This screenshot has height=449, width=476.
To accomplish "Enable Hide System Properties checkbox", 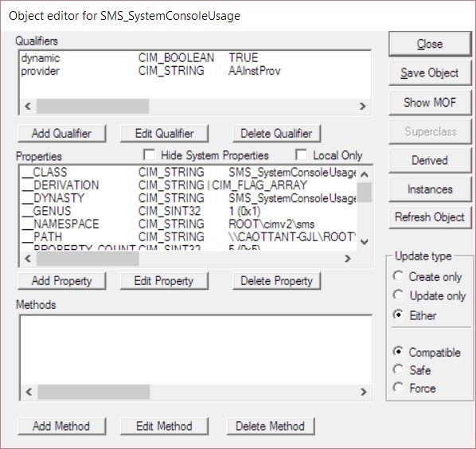I will (149, 154).
